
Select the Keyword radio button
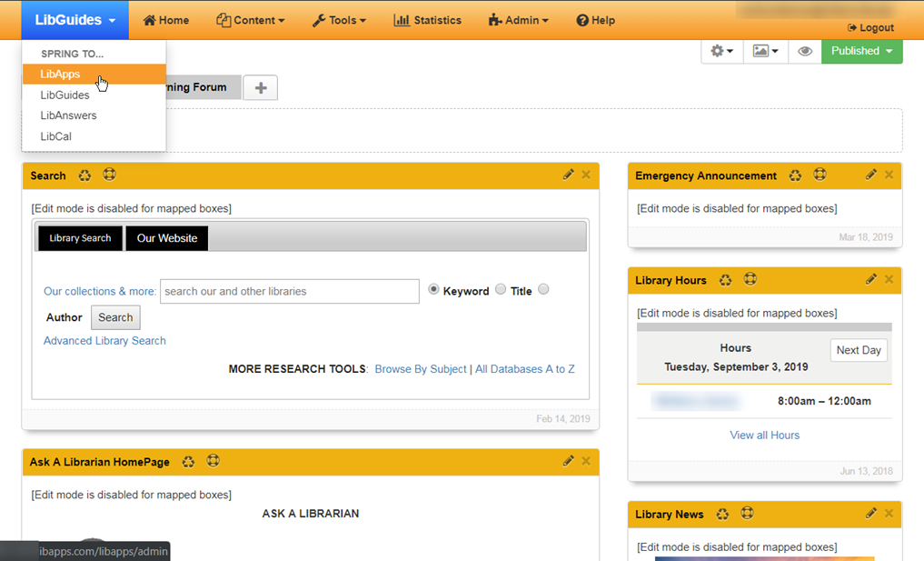[x=433, y=289]
